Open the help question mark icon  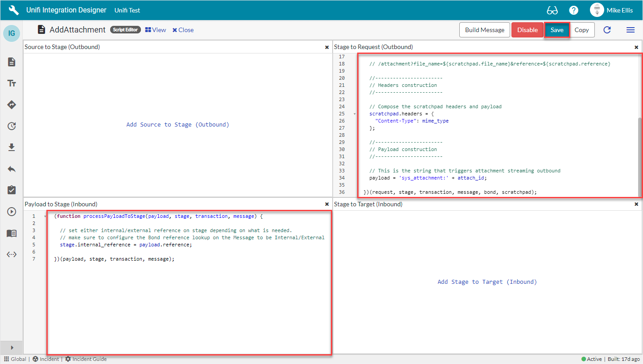pos(573,10)
